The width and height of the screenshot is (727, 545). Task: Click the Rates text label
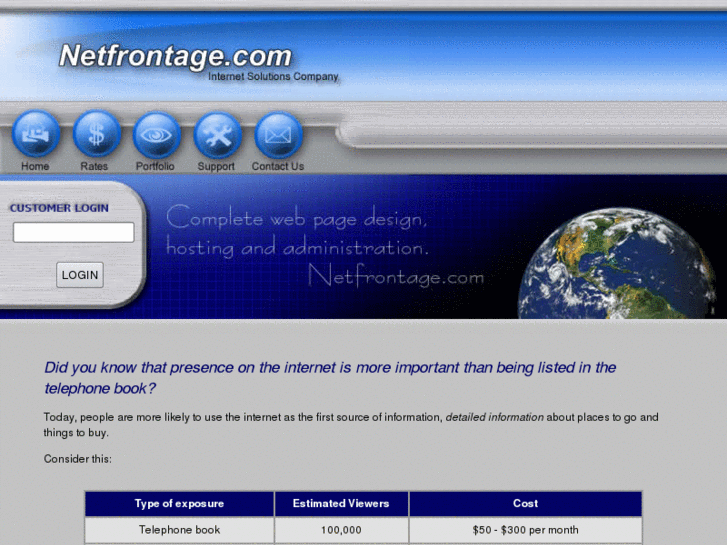point(94,166)
